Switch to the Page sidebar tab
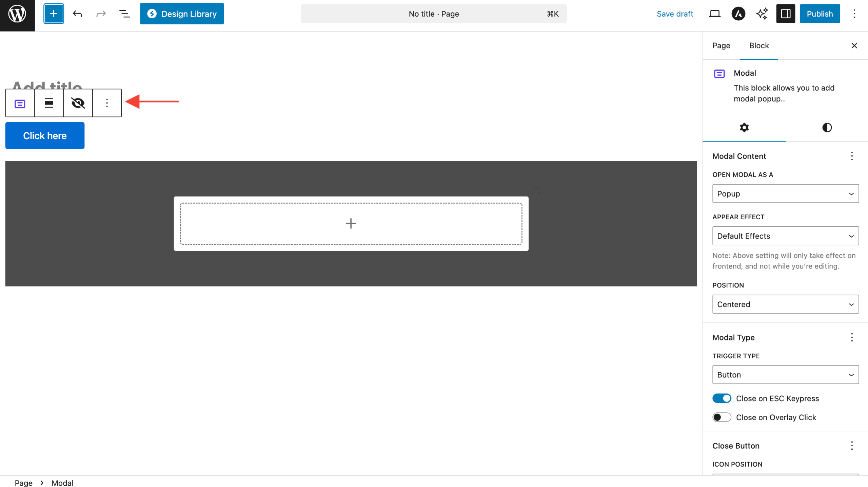Image resolution: width=868 pixels, height=487 pixels. (x=721, y=45)
